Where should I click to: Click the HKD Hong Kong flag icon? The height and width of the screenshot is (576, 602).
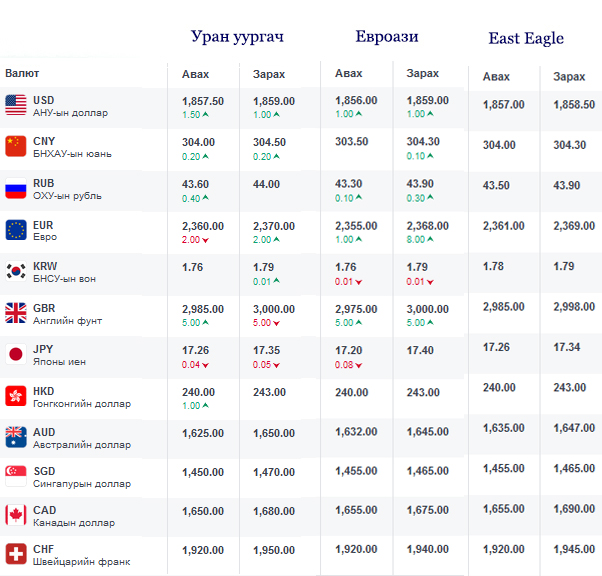point(16,395)
